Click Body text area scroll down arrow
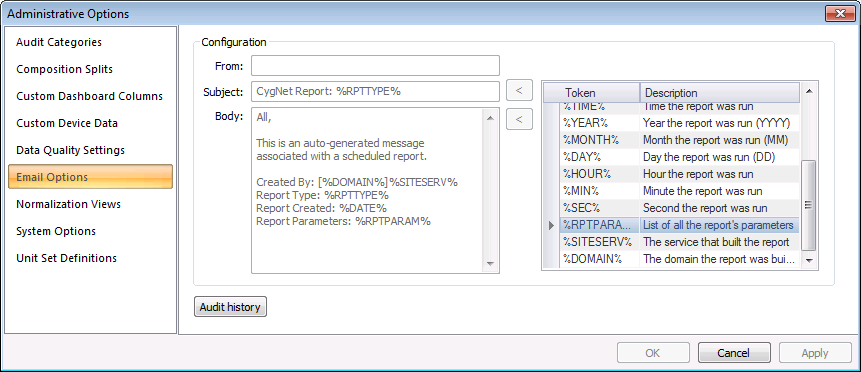This screenshot has width=861, height=372. (x=491, y=264)
